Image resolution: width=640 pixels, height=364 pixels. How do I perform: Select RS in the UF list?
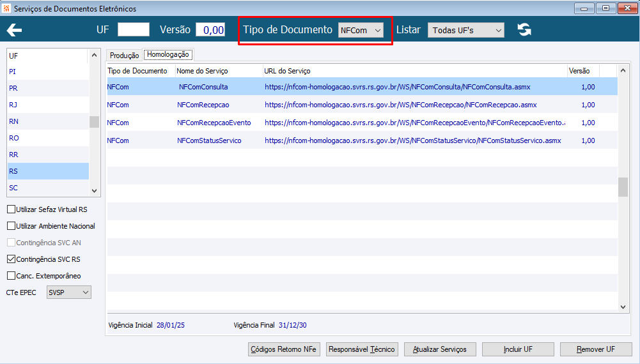pyautogui.click(x=48, y=171)
